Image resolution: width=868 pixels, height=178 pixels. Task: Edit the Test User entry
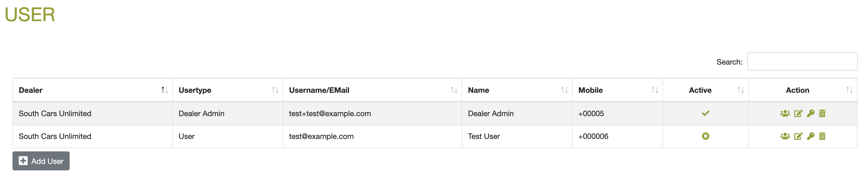point(798,136)
